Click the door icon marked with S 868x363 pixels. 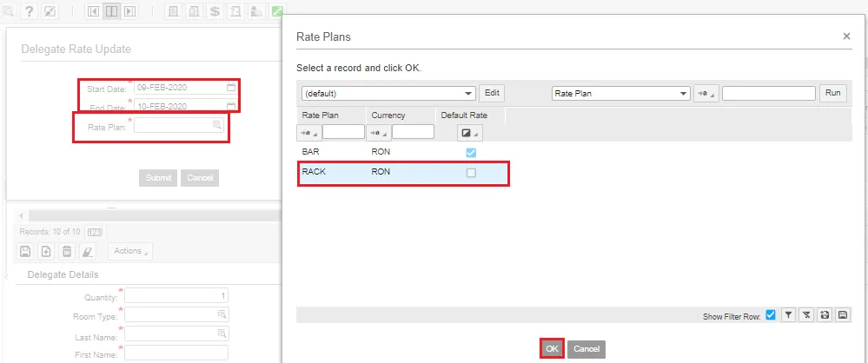(173, 11)
